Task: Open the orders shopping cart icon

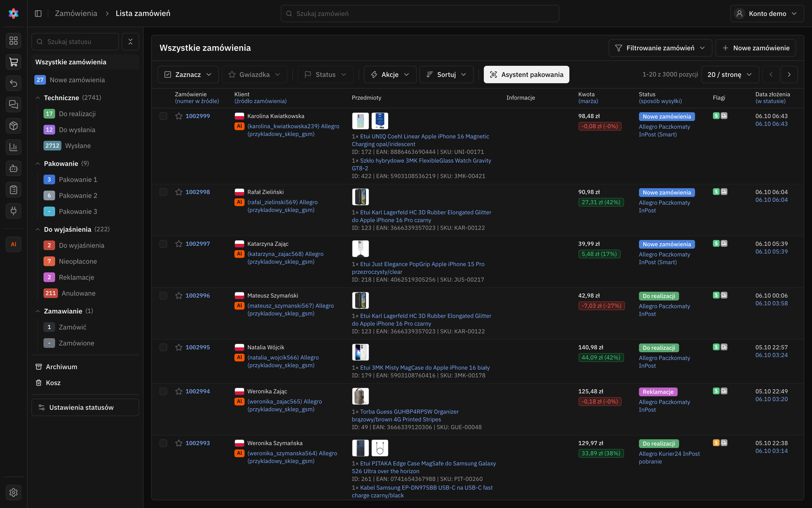Action: point(14,62)
